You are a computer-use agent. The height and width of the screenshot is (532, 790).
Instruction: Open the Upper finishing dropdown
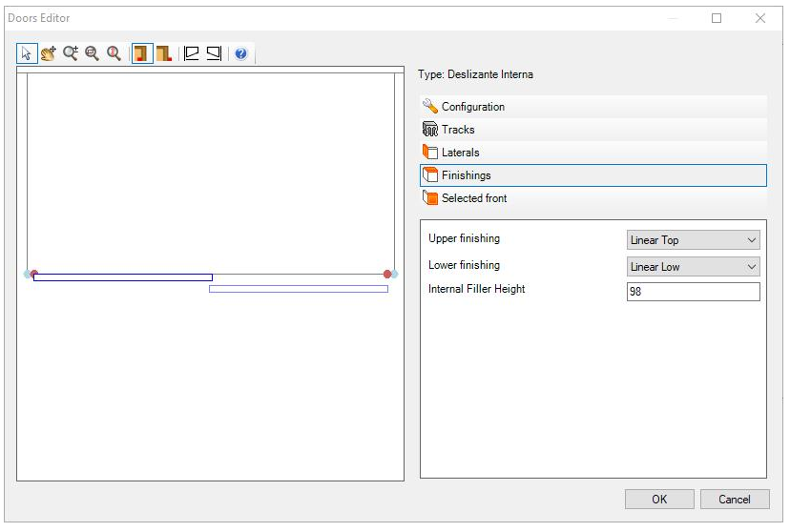[x=694, y=240]
